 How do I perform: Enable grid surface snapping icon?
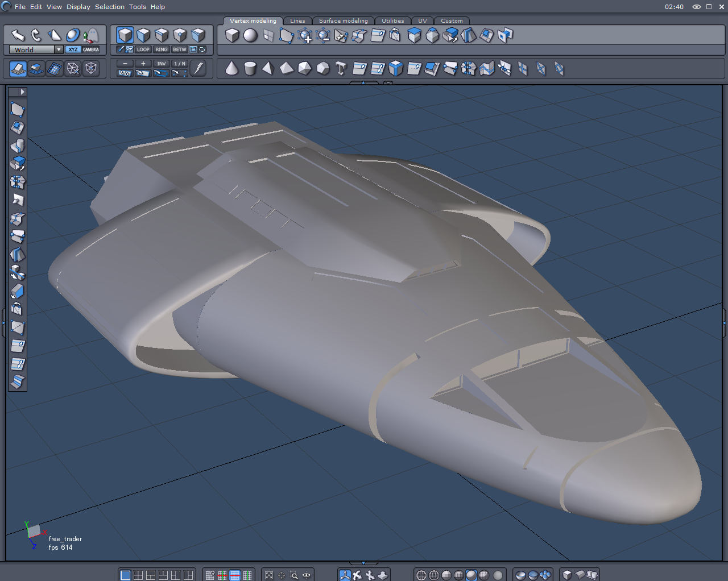(x=18, y=69)
